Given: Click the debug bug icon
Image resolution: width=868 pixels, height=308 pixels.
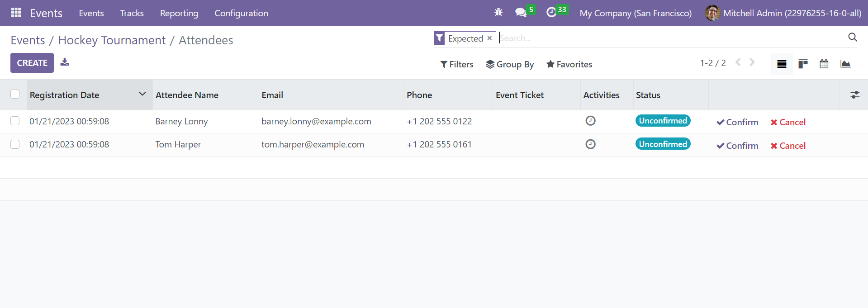Looking at the screenshot, I should pyautogui.click(x=498, y=13).
